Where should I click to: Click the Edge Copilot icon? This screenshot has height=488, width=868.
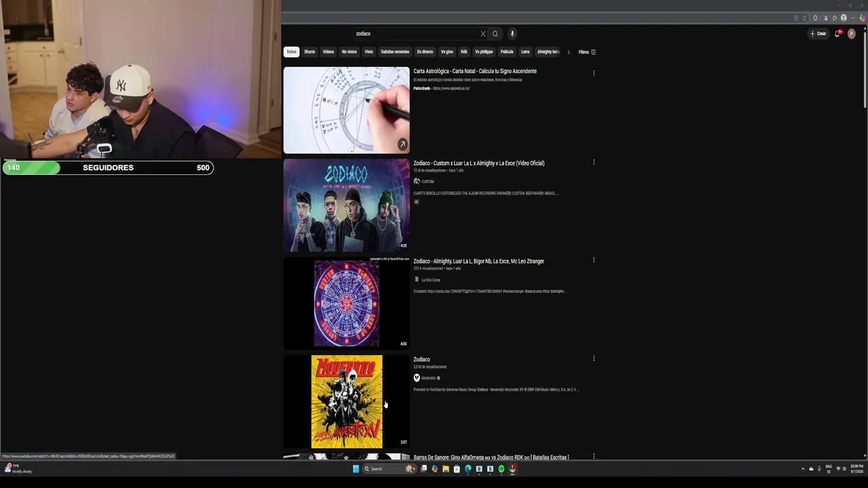pyautogui.click(x=863, y=18)
